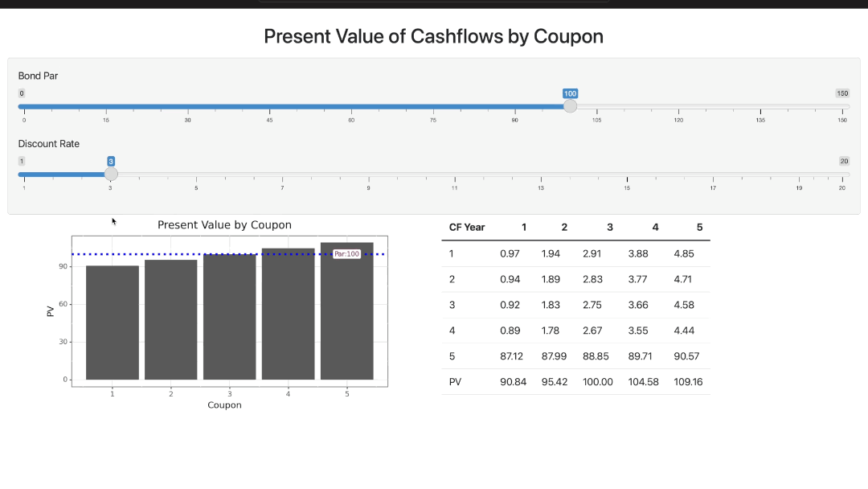
Task: Set Bond Par slider to the 15 tick
Action: 106,106
